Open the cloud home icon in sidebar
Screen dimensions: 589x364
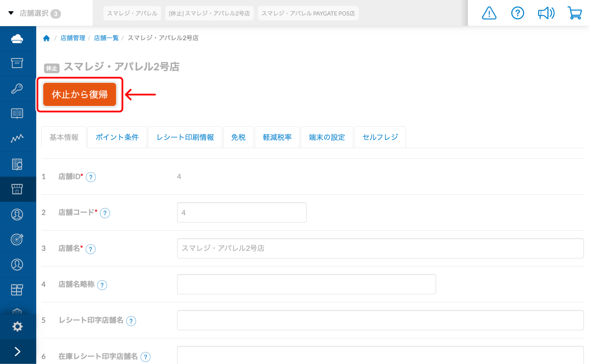[17, 39]
